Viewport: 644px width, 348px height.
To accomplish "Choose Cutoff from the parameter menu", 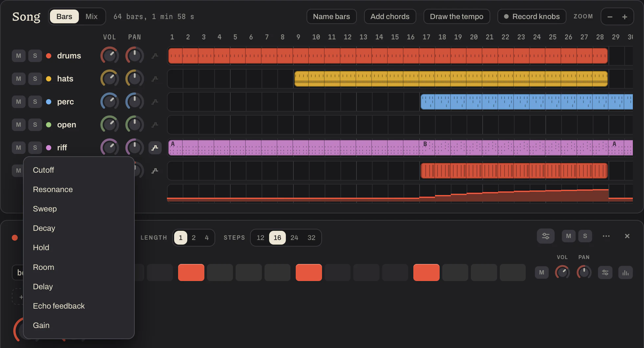I will tap(79, 170).
